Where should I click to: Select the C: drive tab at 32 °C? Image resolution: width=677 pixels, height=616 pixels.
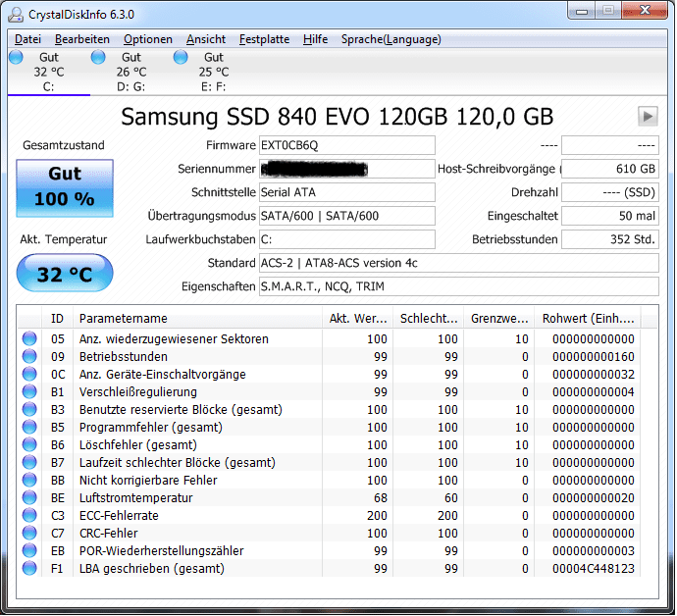click(49, 72)
